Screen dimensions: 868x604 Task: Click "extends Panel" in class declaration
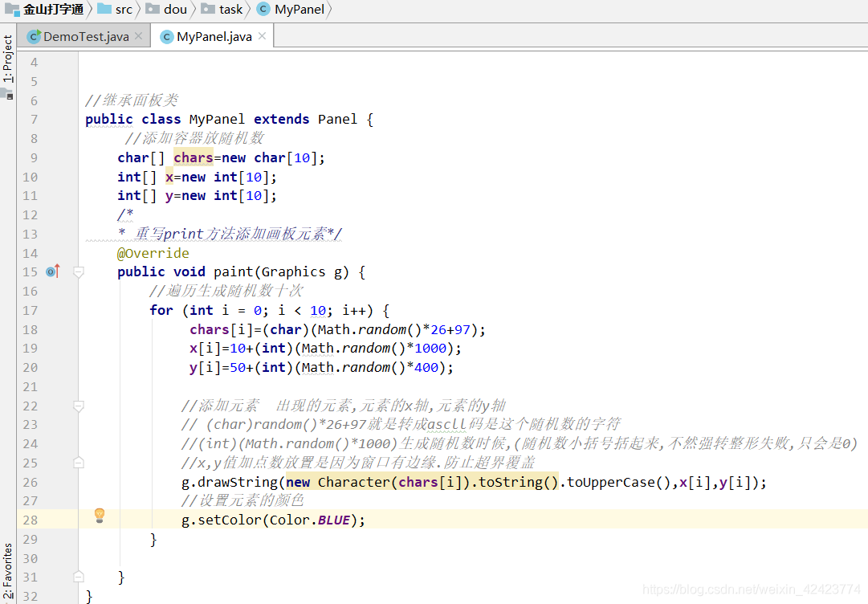coord(305,120)
